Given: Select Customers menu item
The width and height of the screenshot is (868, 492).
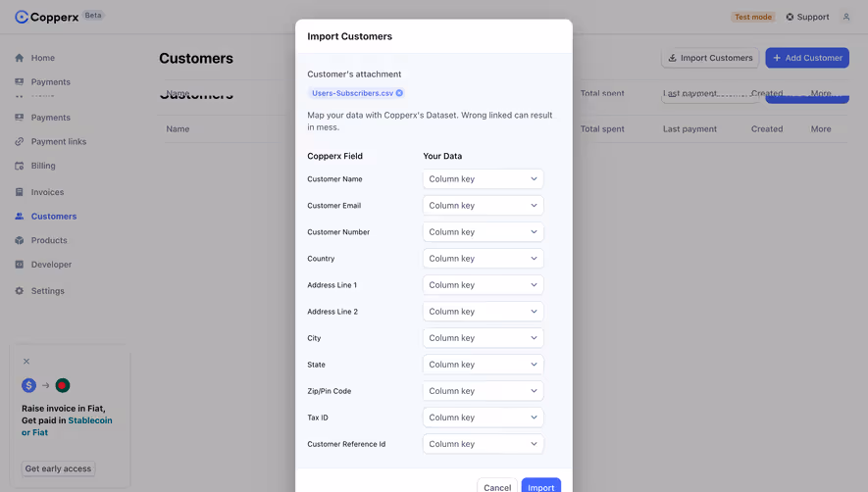Looking at the screenshot, I should (x=54, y=217).
